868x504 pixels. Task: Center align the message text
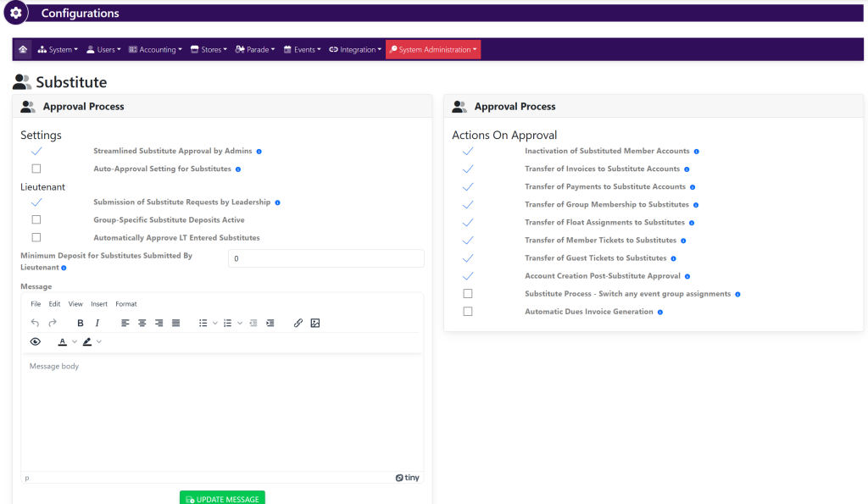pyautogui.click(x=142, y=323)
